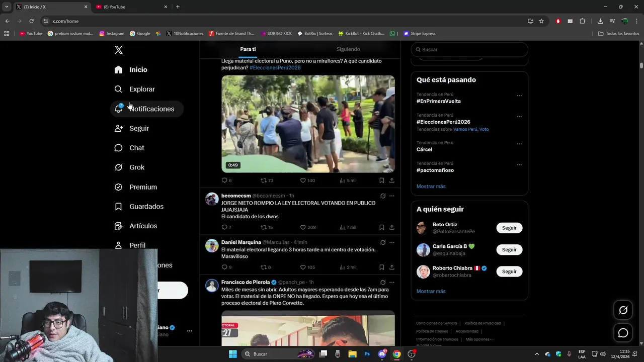Open Guardados bookmarks
This screenshot has width=644, height=362.
pyautogui.click(x=139, y=207)
